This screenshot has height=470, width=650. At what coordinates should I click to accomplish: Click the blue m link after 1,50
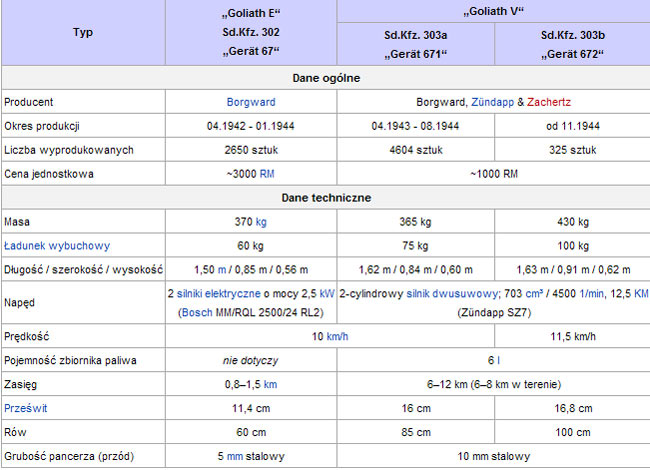click(x=222, y=270)
